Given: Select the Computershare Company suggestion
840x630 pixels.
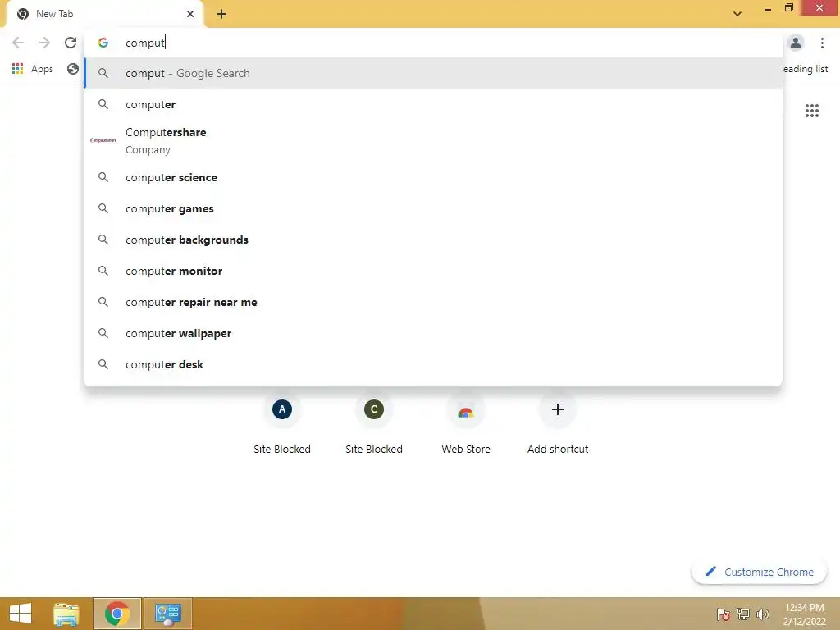Looking at the screenshot, I should [x=433, y=141].
